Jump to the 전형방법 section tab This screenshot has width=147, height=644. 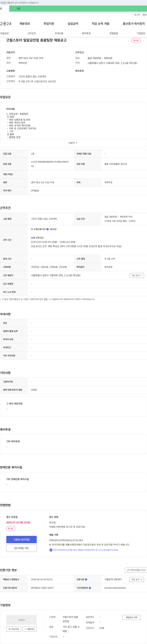click(114, 33)
